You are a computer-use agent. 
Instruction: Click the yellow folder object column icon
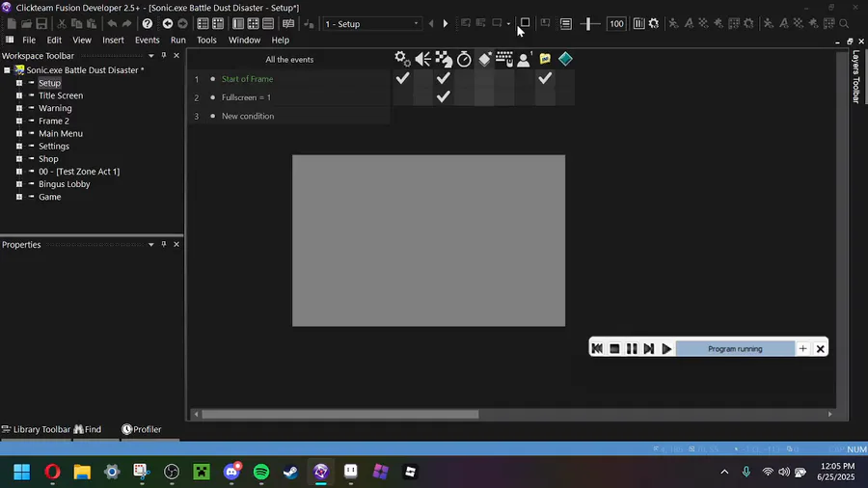[545, 59]
